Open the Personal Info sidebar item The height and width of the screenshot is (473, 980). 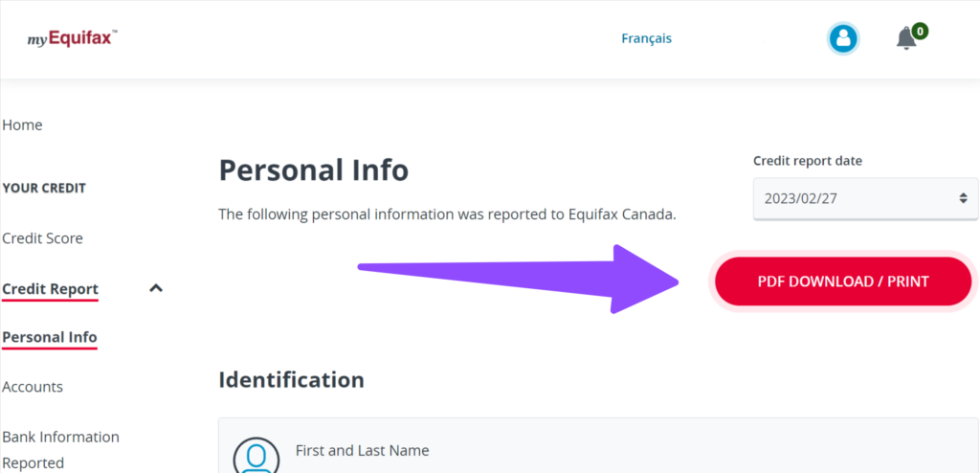click(50, 337)
